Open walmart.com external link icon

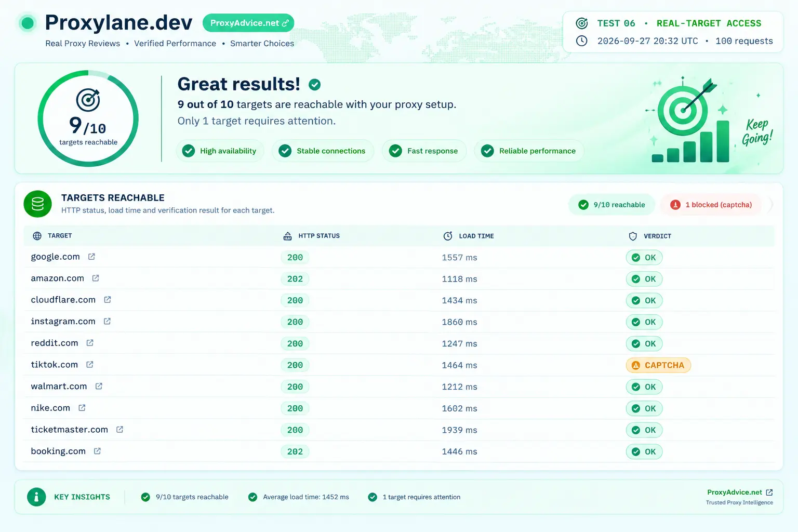[x=99, y=386]
